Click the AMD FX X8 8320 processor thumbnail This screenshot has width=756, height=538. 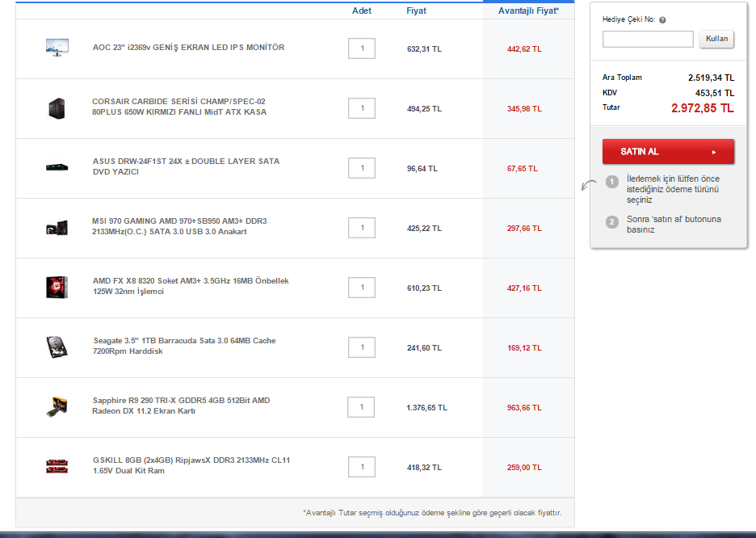[57, 288]
